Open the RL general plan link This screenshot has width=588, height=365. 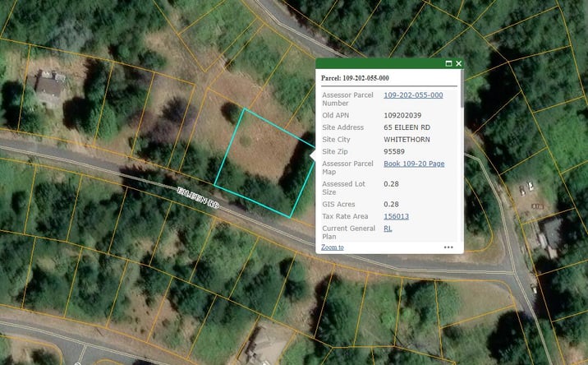click(388, 229)
